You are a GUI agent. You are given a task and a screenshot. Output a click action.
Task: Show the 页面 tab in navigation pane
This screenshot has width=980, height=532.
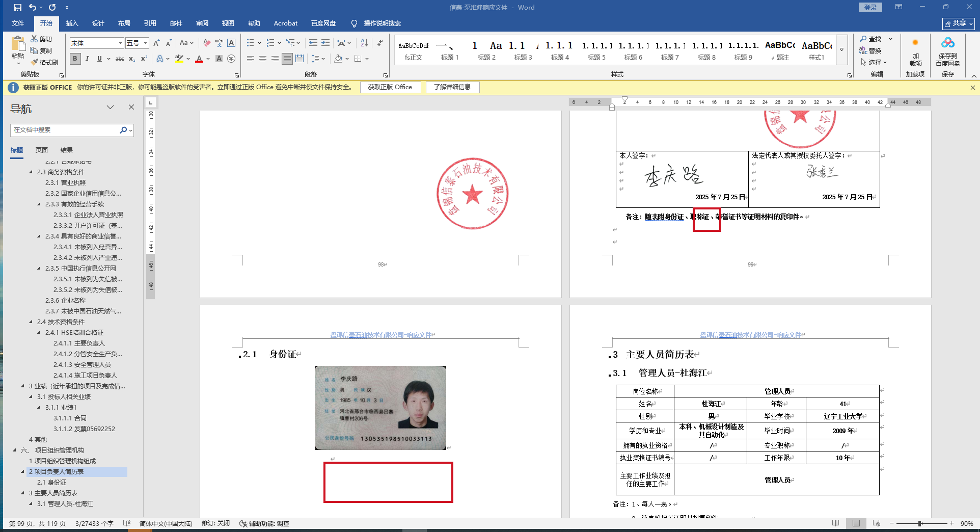(x=42, y=150)
